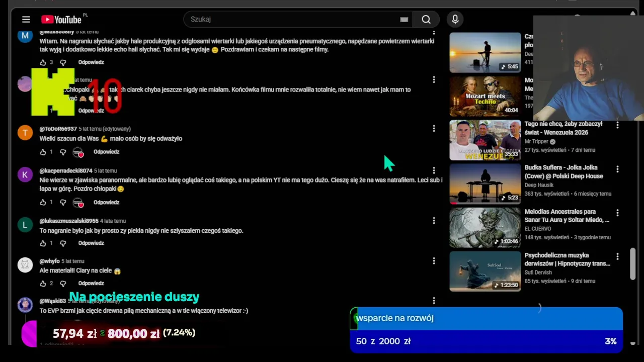Click the magnifier search button
The image size is (644, 362).
point(426,19)
